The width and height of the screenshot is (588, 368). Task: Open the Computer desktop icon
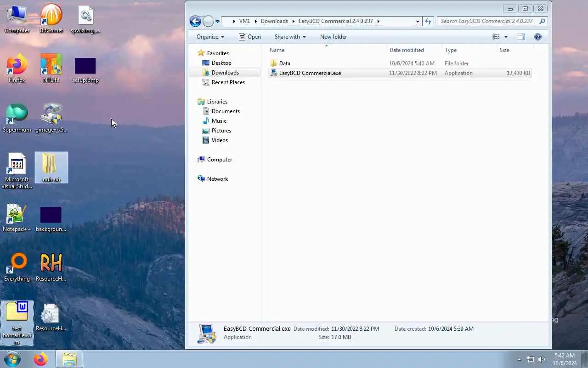point(17,19)
